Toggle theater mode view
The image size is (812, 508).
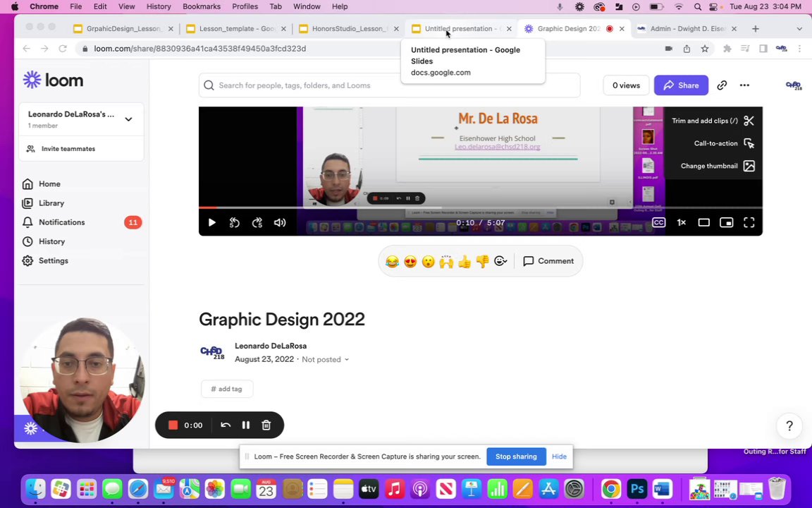[x=703, y=222]
